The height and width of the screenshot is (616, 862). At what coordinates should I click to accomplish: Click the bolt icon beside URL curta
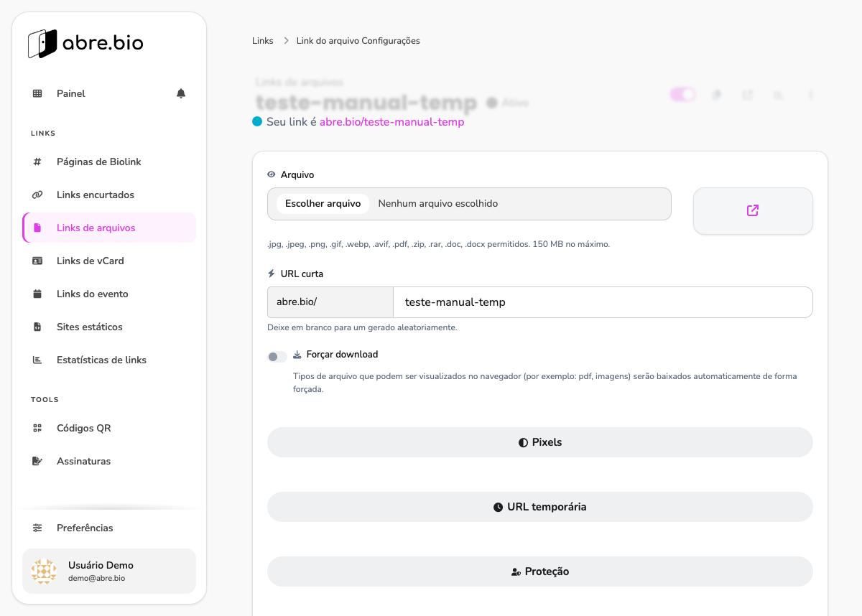(x=272, y=274)
